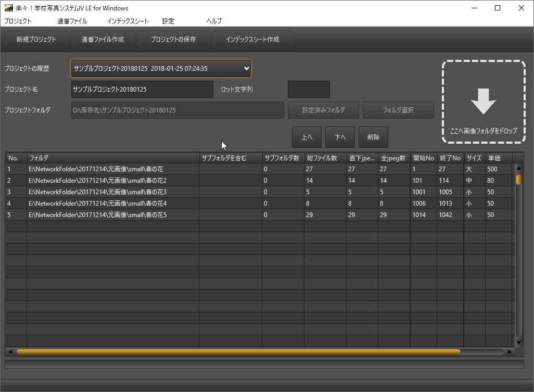Click the サイズ column header
The height and width of the screenshot is (392, 534).
pyautogui.click(x=474, y=158)
